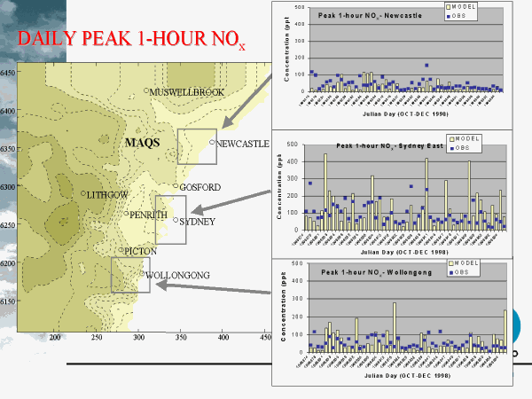Click the 200 y-axis value in Wollongong chart
Screen dimensions: 532x399
coord(297,317)
